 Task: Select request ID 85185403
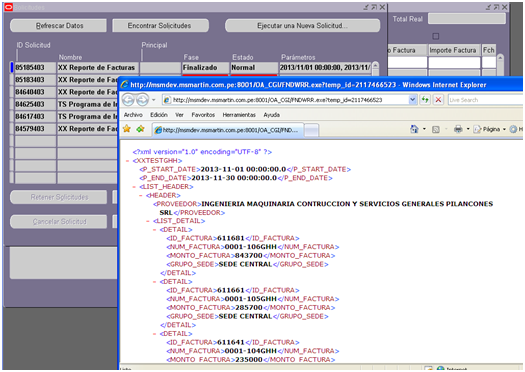coord(35,68)
